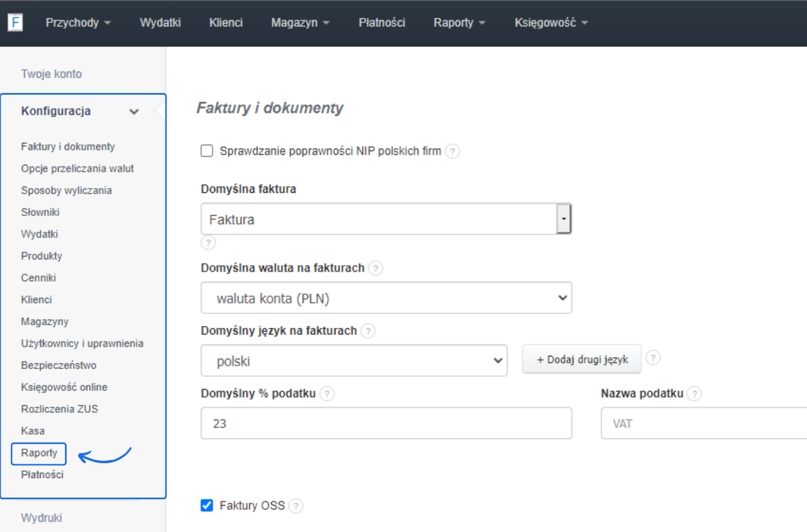Viewport: 807px width, 532px height.
Task: Open the waluta konta (PLN) dropdown
Action: pos(386,298)
